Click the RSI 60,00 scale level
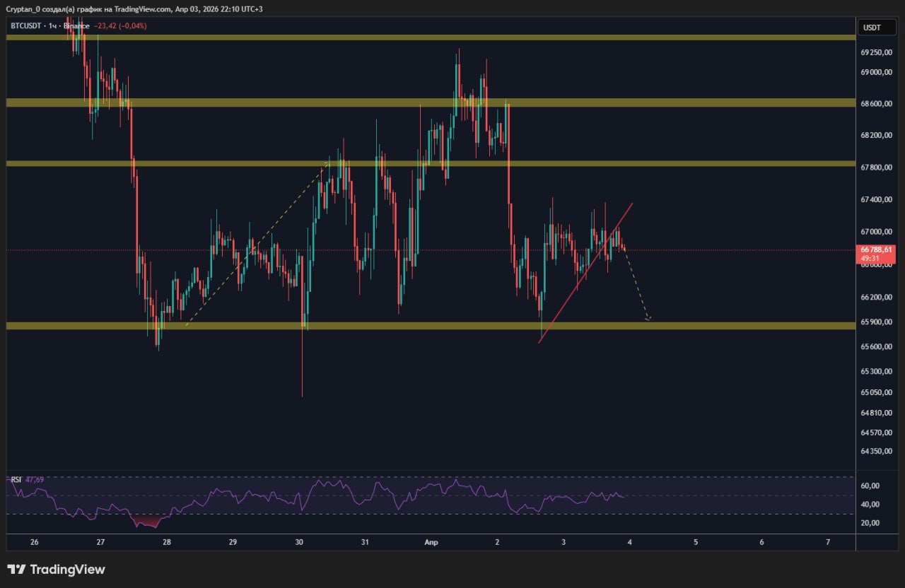Viewport: 905px width, 588px height. (x=870, y=486)
